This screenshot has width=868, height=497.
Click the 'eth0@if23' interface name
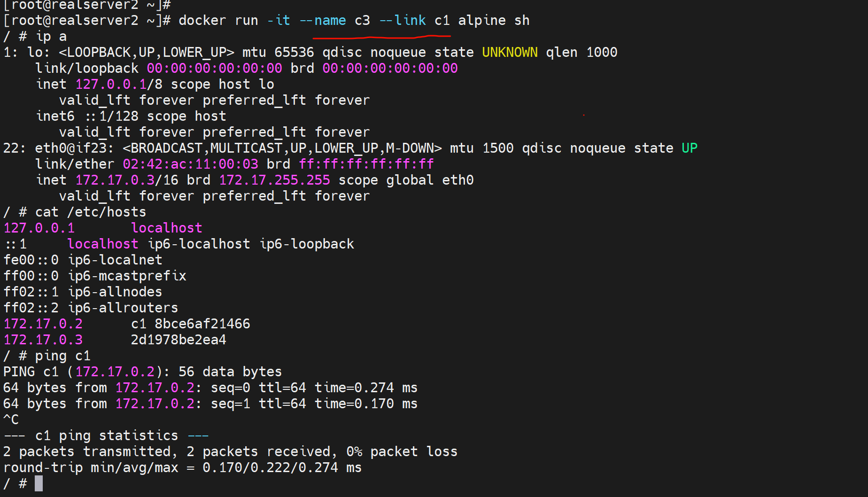74,148
